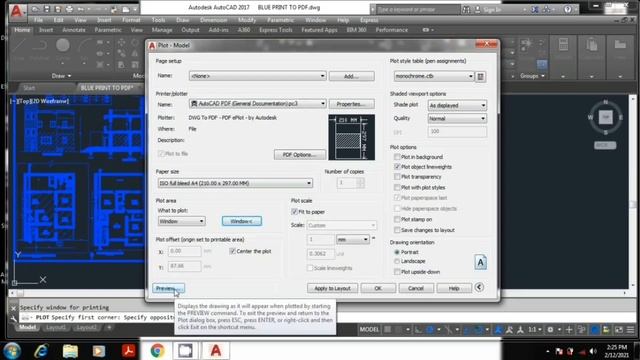Screen dimensions: 640x360
Task: Open Paper size dropdown
Action: click(235, 183)
